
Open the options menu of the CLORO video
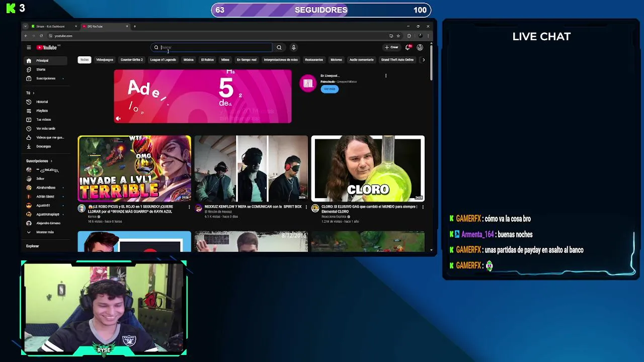[423, 207]
